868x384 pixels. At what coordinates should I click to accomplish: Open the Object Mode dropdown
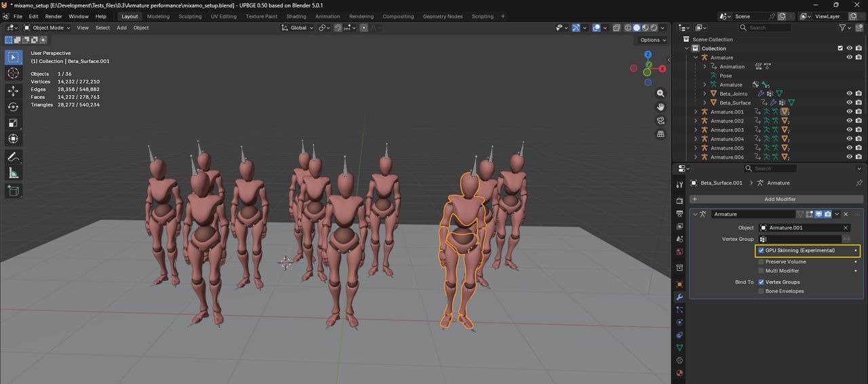click(x=47, y=28)
